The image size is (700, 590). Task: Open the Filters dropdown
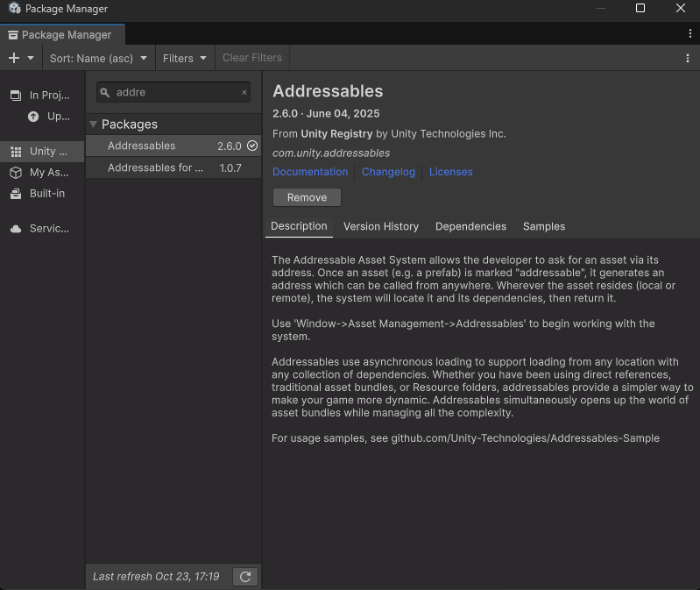coord(185,58)
